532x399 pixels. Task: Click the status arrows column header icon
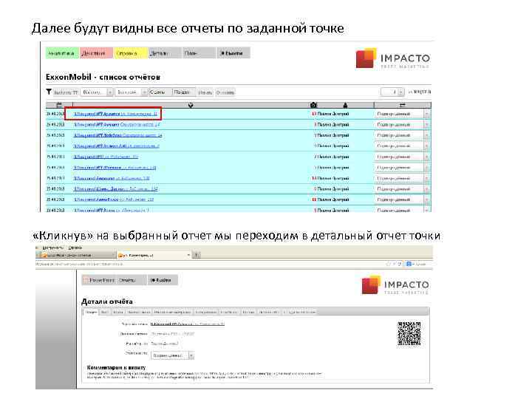point(403,105)
